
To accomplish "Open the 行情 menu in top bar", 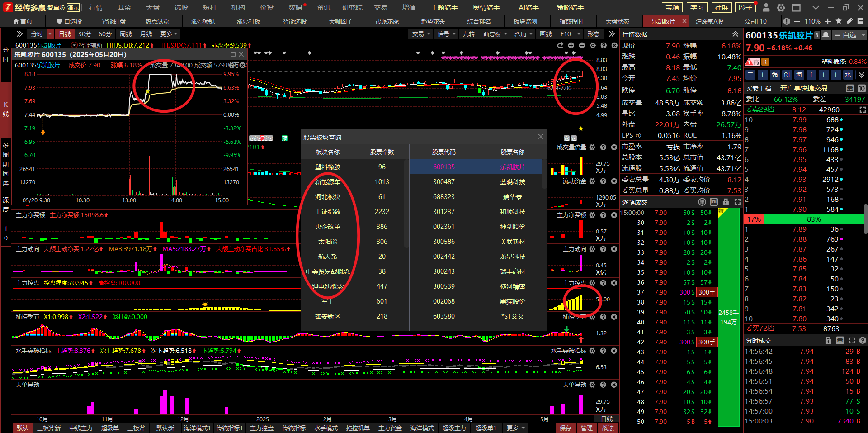I will click(96, 7).
